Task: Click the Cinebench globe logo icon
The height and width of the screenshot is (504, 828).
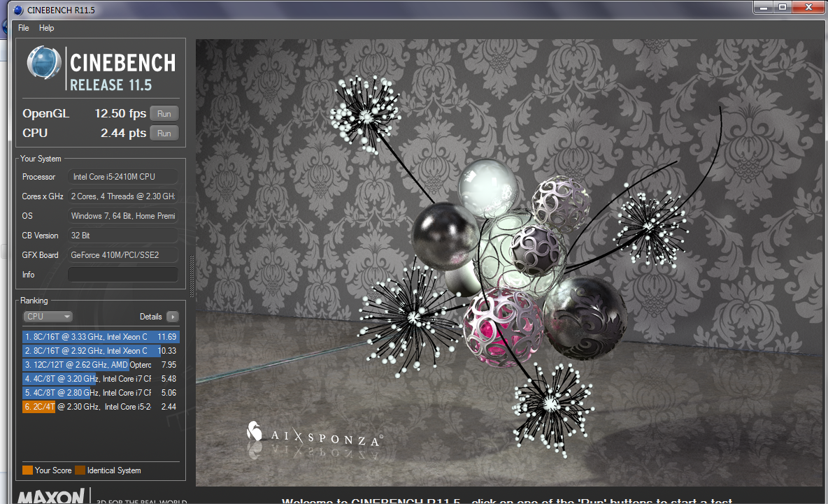Action: (44, 62)
